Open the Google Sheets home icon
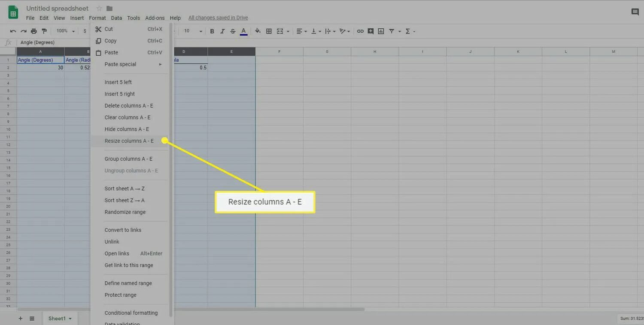 coord(13,12)
